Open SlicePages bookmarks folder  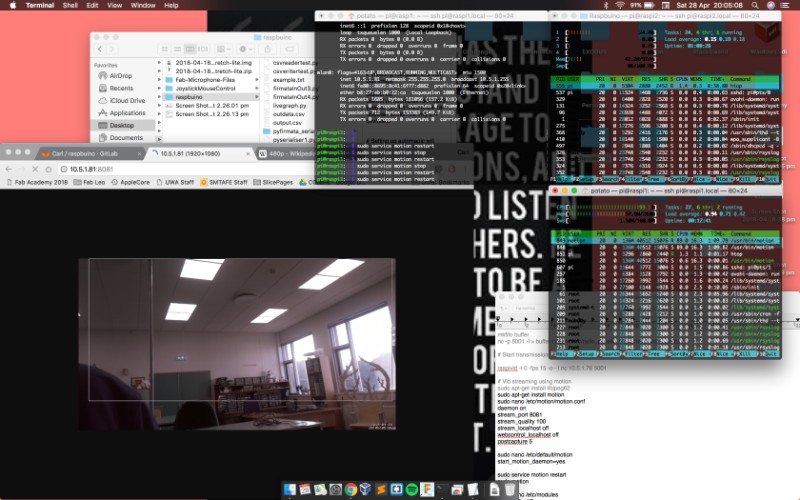click(x=273, y=182)
